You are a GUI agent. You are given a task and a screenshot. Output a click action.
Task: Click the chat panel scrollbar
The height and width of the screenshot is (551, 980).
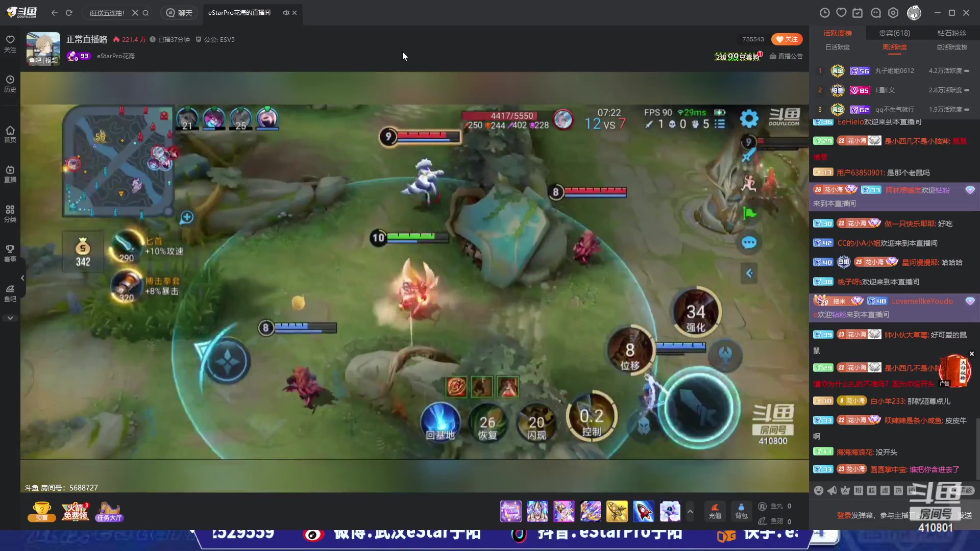point(978,449)
